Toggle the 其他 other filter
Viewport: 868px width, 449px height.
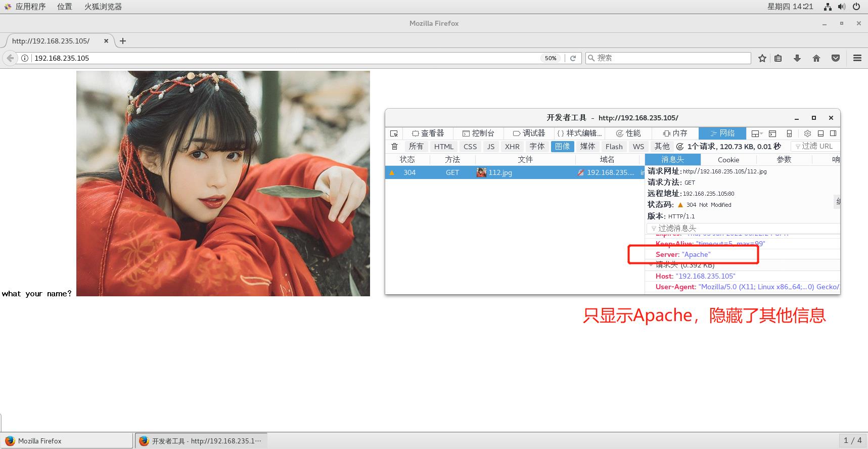click(x=662, y=147)
